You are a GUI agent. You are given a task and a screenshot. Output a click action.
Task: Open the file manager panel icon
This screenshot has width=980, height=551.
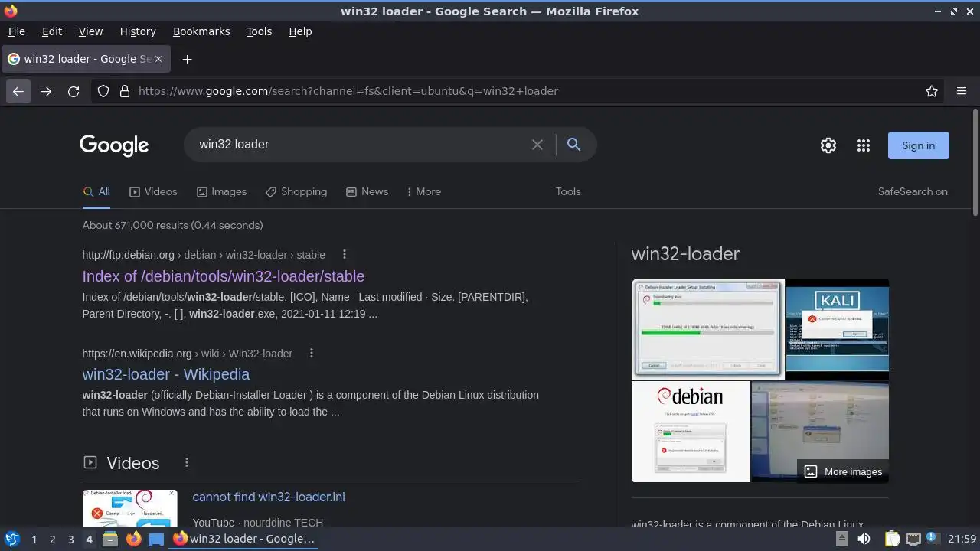coord(110,539)
